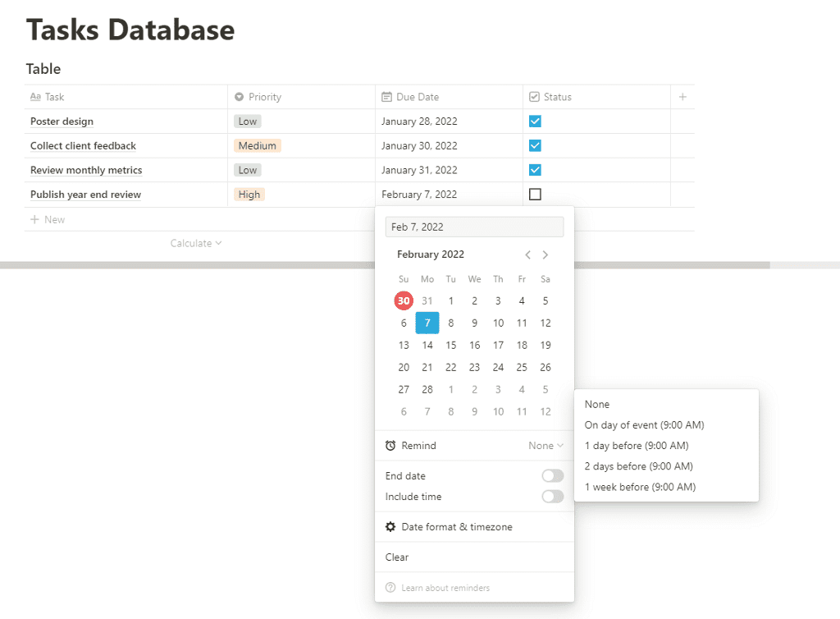Pick February 14 in the calendar
Screen dimensions: 840x619
427,345
